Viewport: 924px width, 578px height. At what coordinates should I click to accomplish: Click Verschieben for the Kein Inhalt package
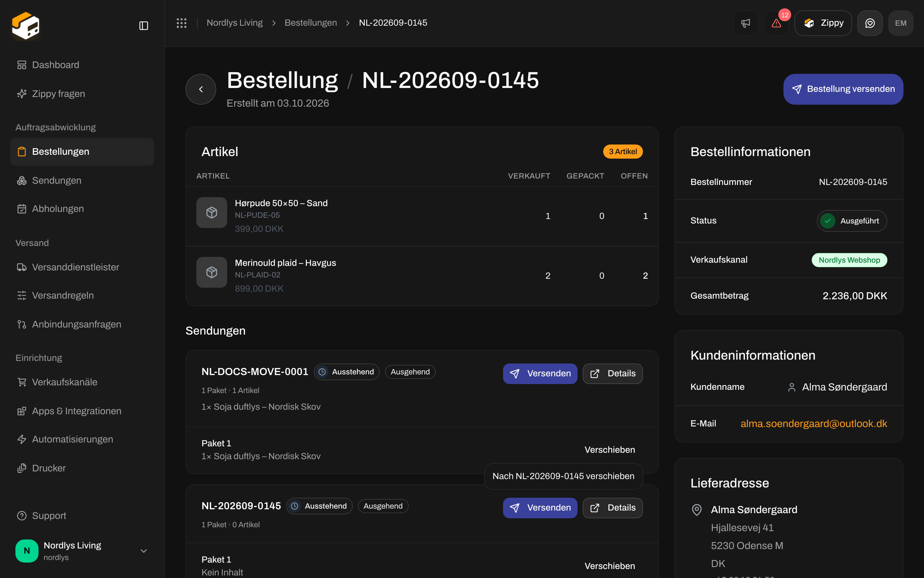610,566
